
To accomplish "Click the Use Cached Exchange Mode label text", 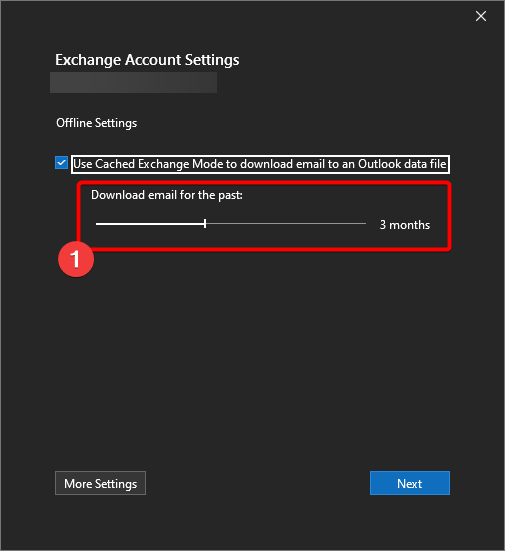I will coord(260,164).
